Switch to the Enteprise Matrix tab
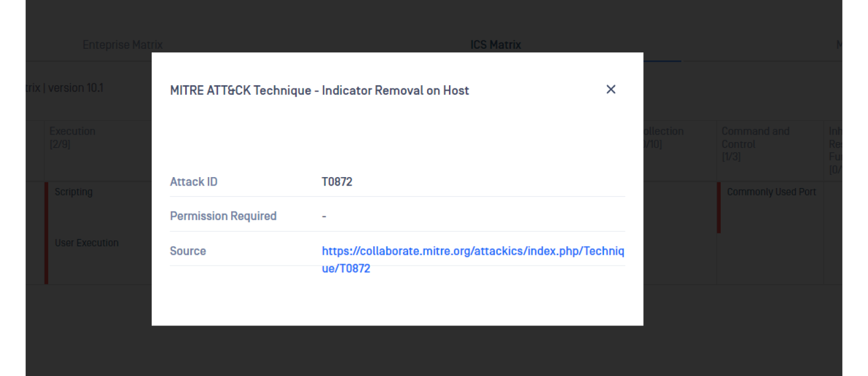Image resolution: width=868 pixels, height=376 pixels. point(122,45)
